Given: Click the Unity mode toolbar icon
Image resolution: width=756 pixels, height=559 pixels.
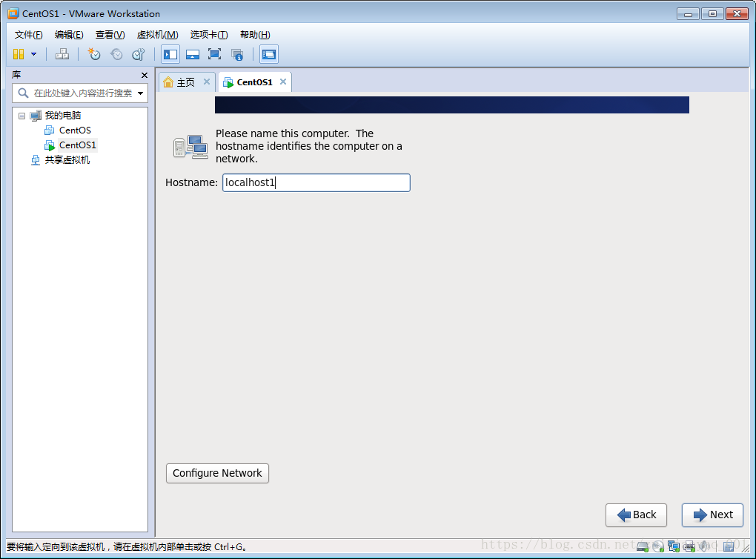Looking at the screenshot, I should 236,54.
